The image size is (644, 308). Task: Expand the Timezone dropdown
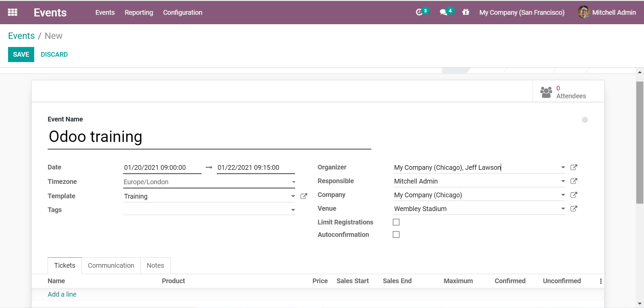click(x=209, y=182)
